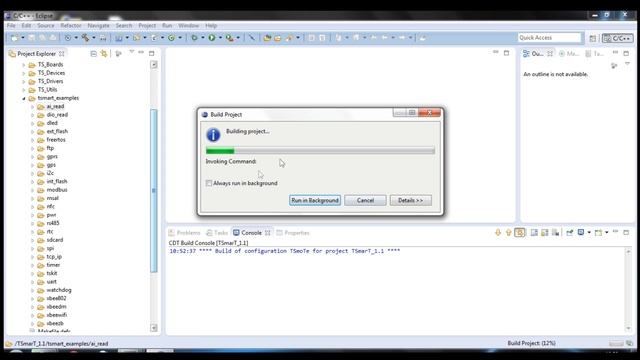640x360 pixels.
Task: Open the Display Selected Console dropdown arrow
Action: 589,233
